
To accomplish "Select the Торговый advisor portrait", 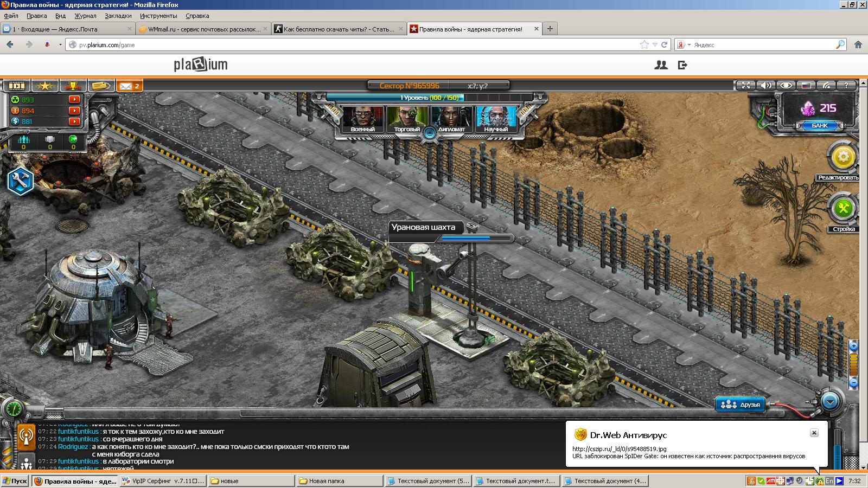I will point(407,119).
